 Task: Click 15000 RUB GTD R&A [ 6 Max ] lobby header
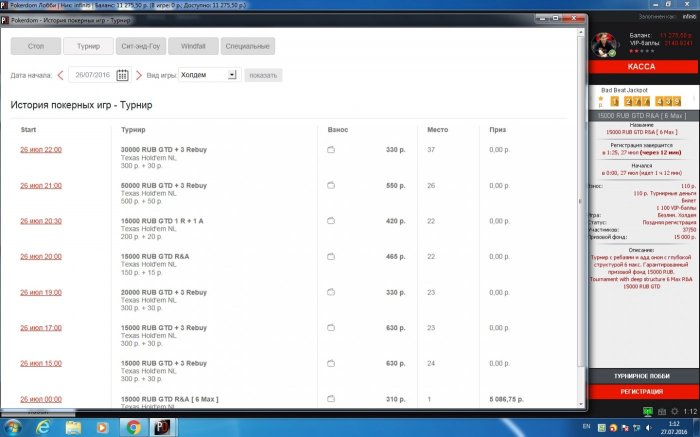642,116
